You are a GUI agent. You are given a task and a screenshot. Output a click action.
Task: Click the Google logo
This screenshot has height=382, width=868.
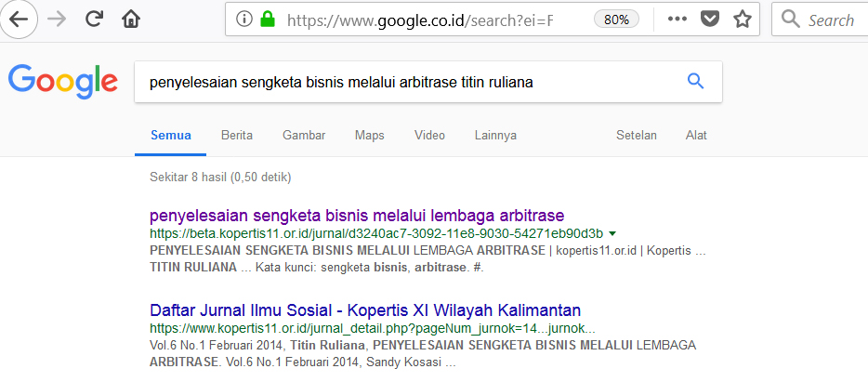63,82
